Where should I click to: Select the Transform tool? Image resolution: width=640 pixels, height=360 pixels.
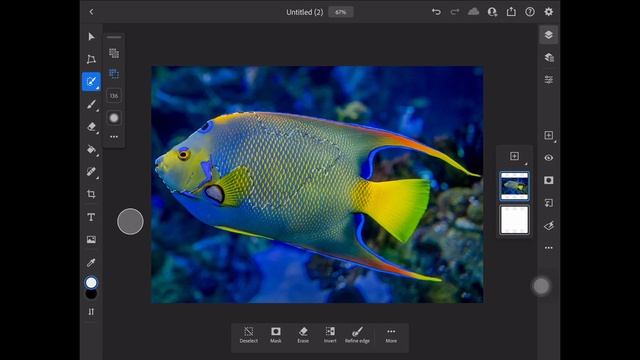pos(91,59)
